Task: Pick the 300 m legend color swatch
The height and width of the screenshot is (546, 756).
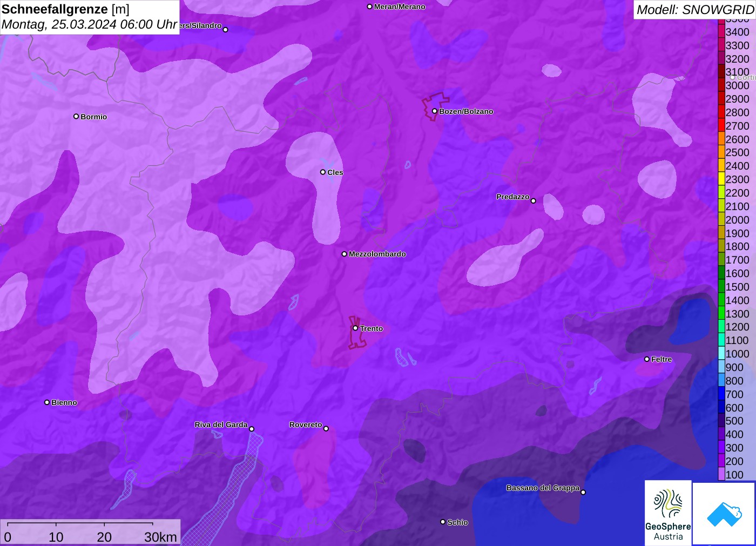Action: (x=721, y=447)
